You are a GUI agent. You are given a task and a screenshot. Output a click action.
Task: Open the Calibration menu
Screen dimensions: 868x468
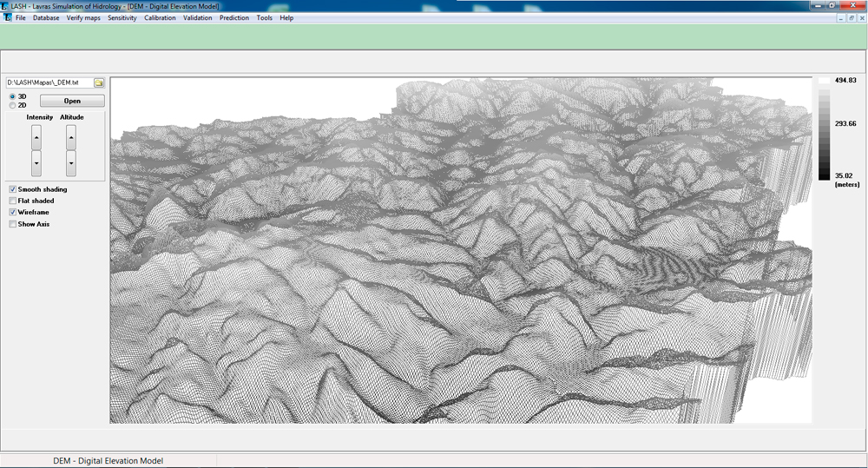tap(160, 18)
